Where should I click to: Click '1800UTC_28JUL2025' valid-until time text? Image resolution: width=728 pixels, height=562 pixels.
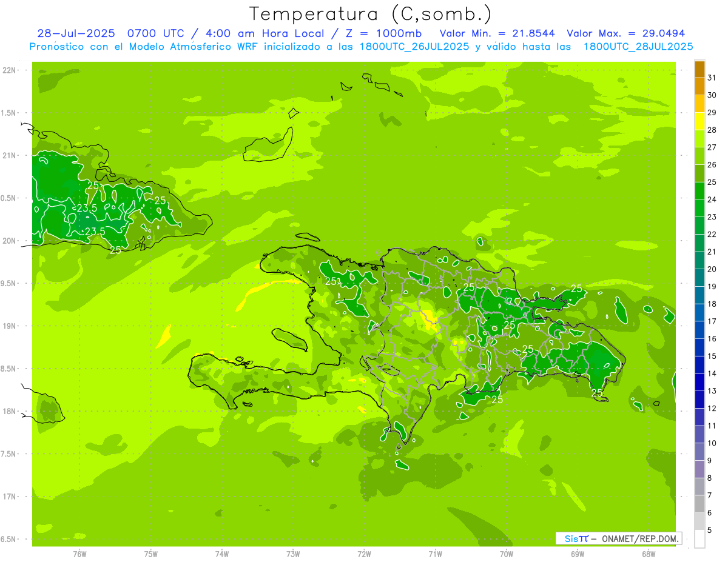pyautogui.click(x=638, y=47)
